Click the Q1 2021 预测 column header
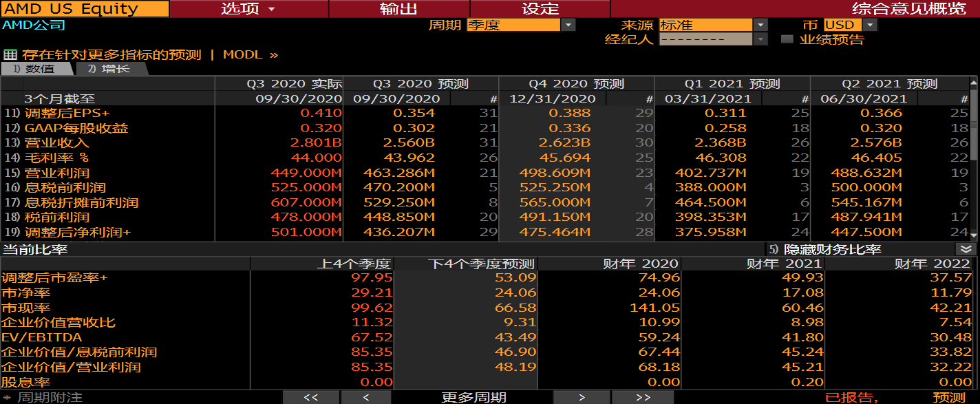Image resolution: width=980 pixels, height=404 pixels. [732, 84]
